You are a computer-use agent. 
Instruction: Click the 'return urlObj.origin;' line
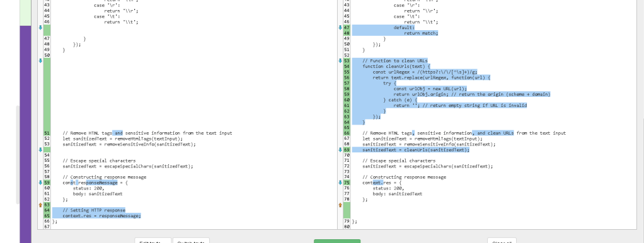pyautogui.click(x=471, y=94)
